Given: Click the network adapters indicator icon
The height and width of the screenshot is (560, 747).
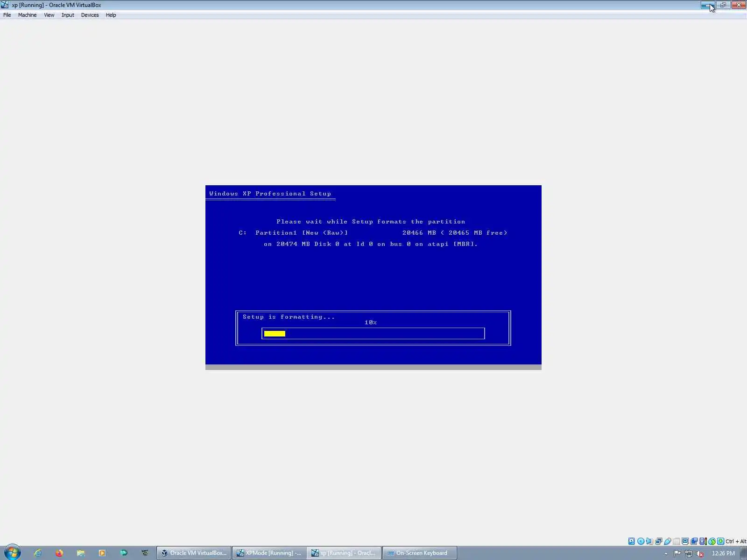Looking at the screenshot, I should click(658, 541).
